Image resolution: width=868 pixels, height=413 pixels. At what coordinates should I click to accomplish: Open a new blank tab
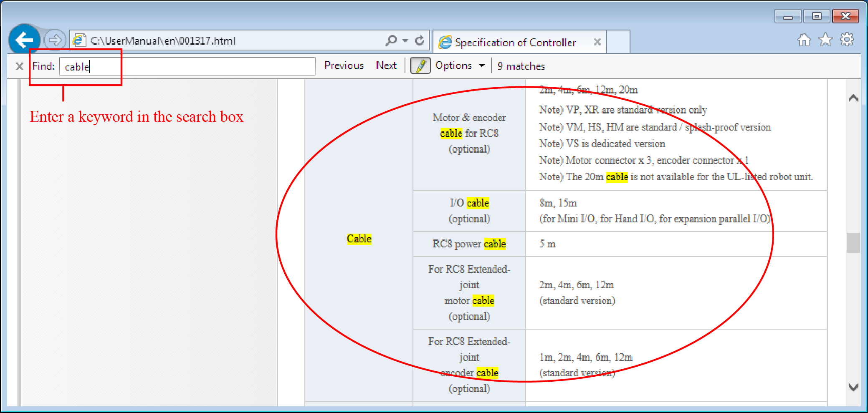[x=618, y=42]
